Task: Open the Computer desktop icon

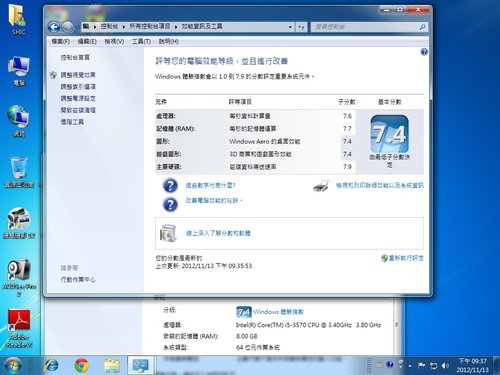Action: point(19,71)
